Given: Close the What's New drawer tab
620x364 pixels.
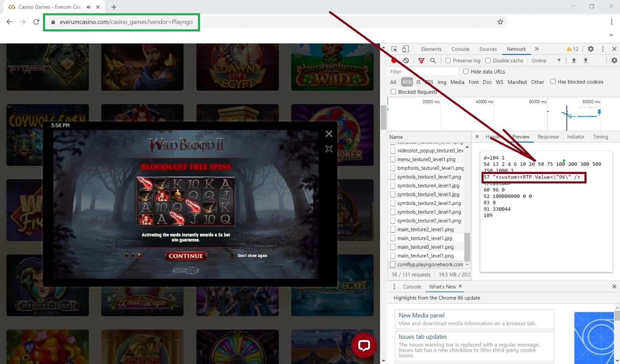Looking at the screenshot, I should click(460, 286).
